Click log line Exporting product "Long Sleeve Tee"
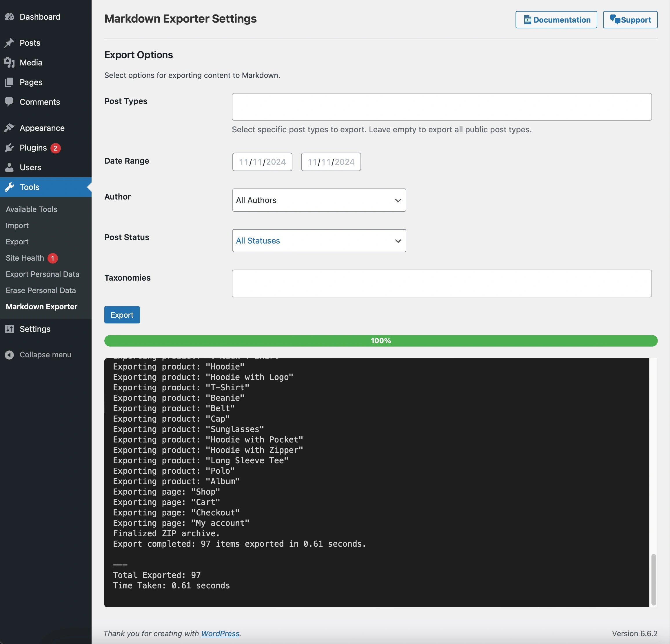Image resolution: width=670 pixels, height=644 pixels. [x=201, y=460]
